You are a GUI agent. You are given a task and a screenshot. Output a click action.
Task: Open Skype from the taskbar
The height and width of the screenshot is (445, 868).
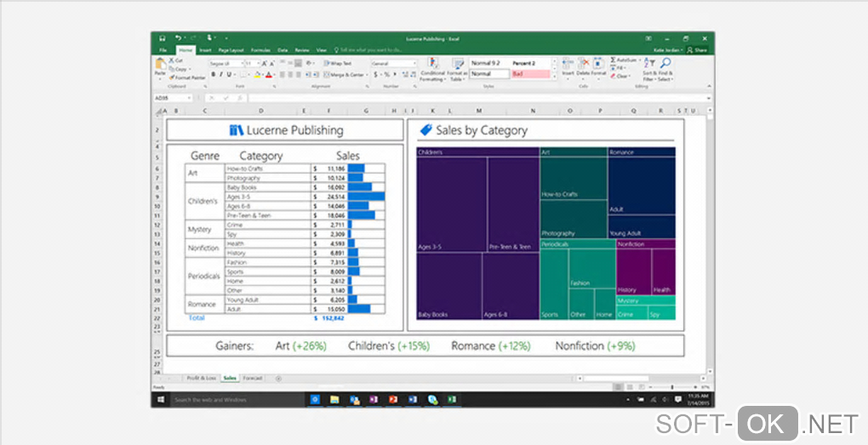(x=432, y=400)
